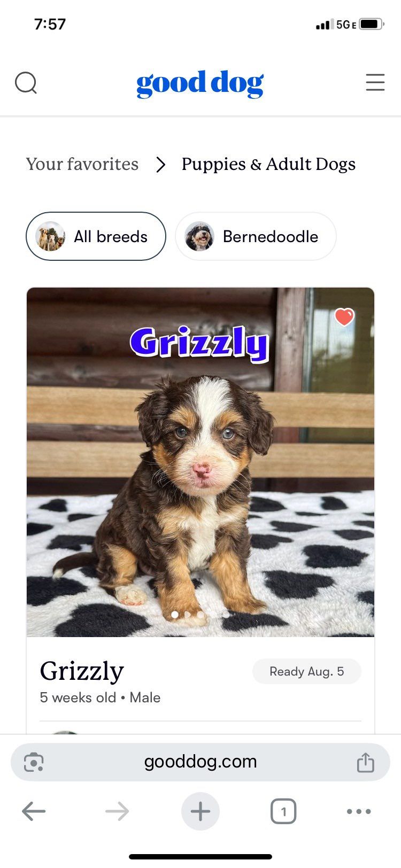This screenshot has height=868, width=401.
Task: Open the tab switcher showing 1
Action: [283, 811]
